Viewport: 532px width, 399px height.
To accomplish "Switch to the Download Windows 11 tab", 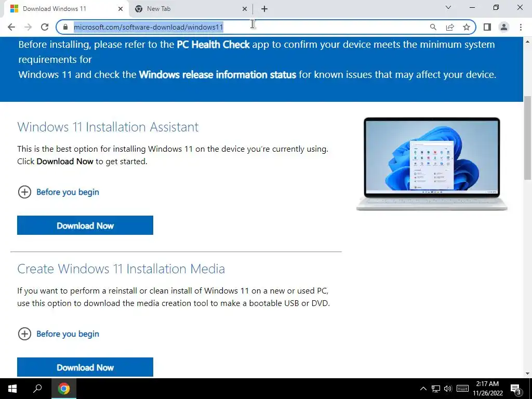I will (x=66, y=9).
